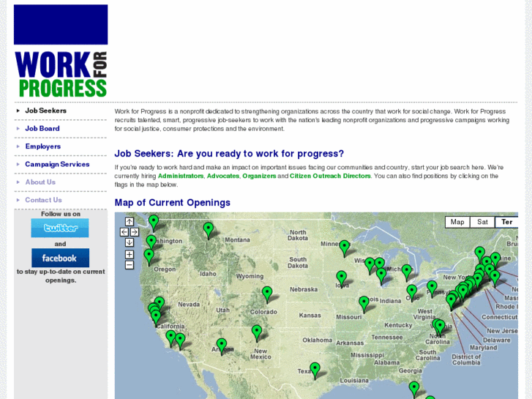Open the About Us menu item

point(40,182)
